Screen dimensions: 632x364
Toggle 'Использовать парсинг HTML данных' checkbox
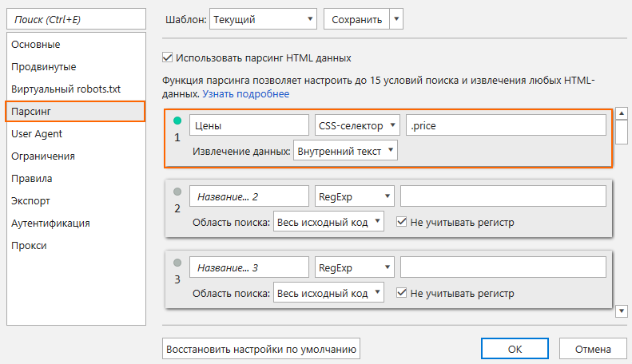168,58
